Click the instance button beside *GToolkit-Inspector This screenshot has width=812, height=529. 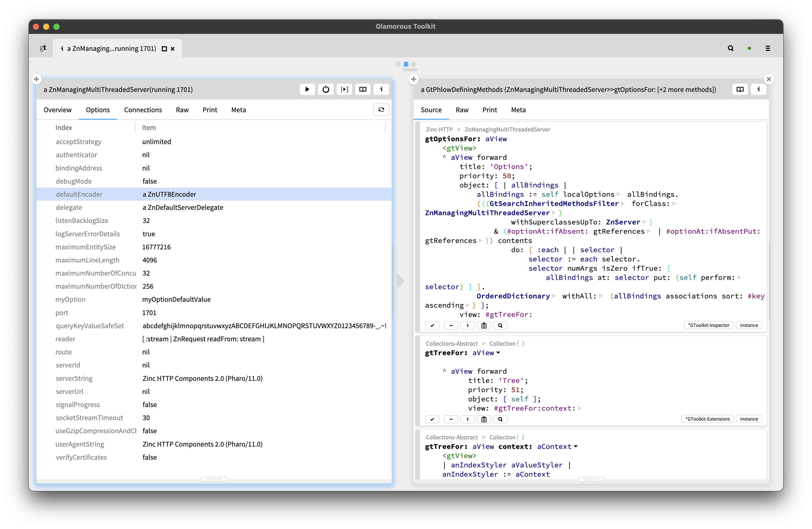point(749,325)
